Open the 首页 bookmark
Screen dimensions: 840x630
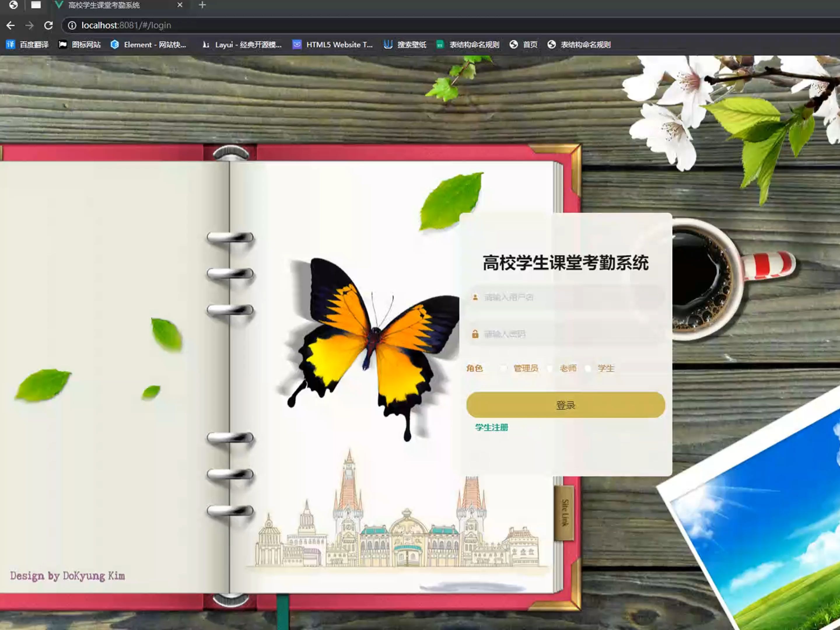point(524,45)
